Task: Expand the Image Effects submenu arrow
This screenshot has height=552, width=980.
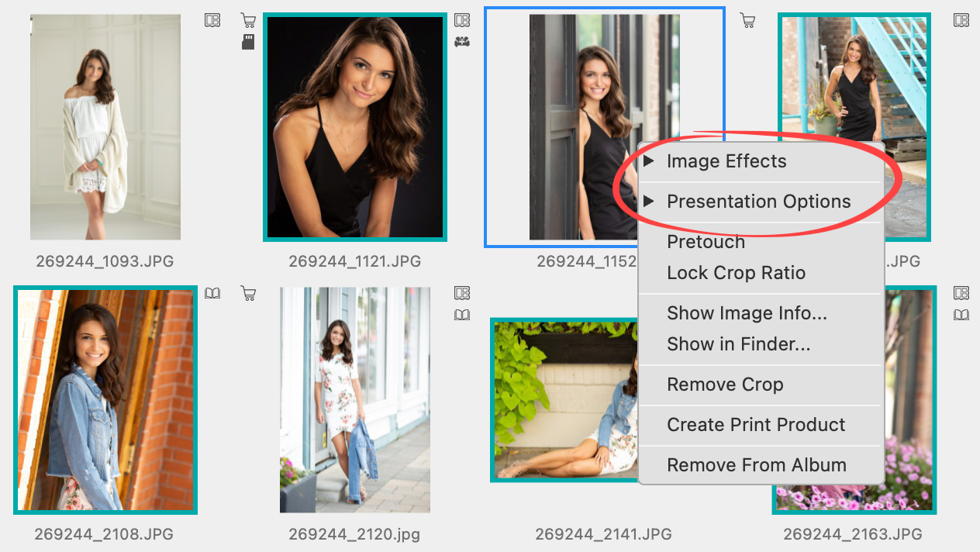Action: (x=649, y=161)
